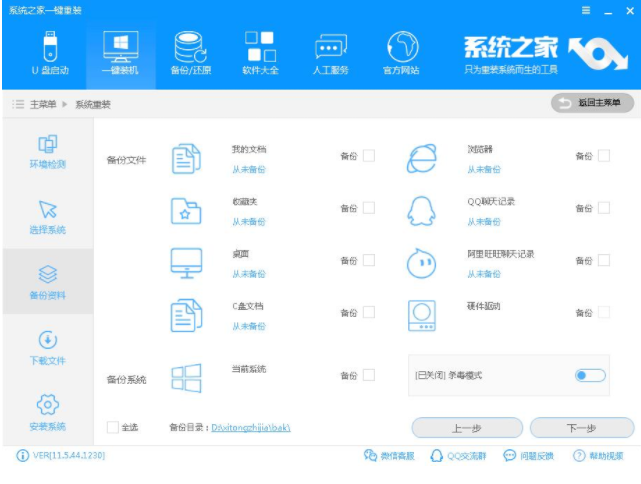Click the 下一步 button

click(582, 428)
